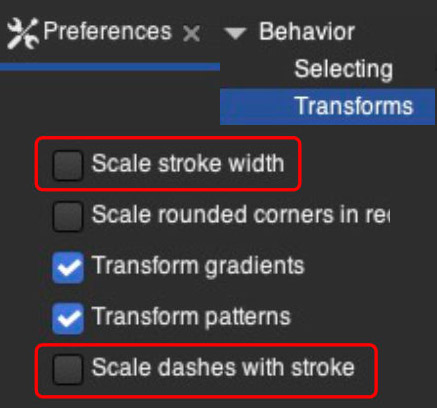437x408 pixels.
Task: Click the white checkmark beside Transform gradients
Action: pos(68,268)
